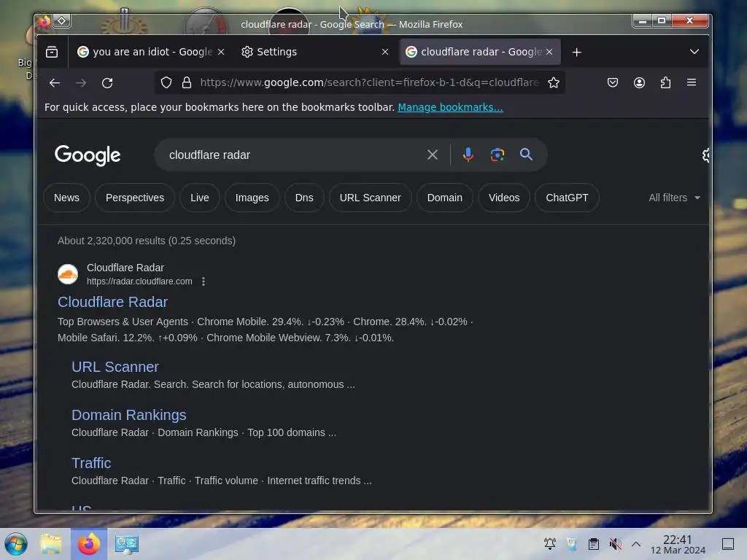Click the https://radar.cloudflare.com text
The width and height of the screenshot is (747, 560).
click(139, 281)
